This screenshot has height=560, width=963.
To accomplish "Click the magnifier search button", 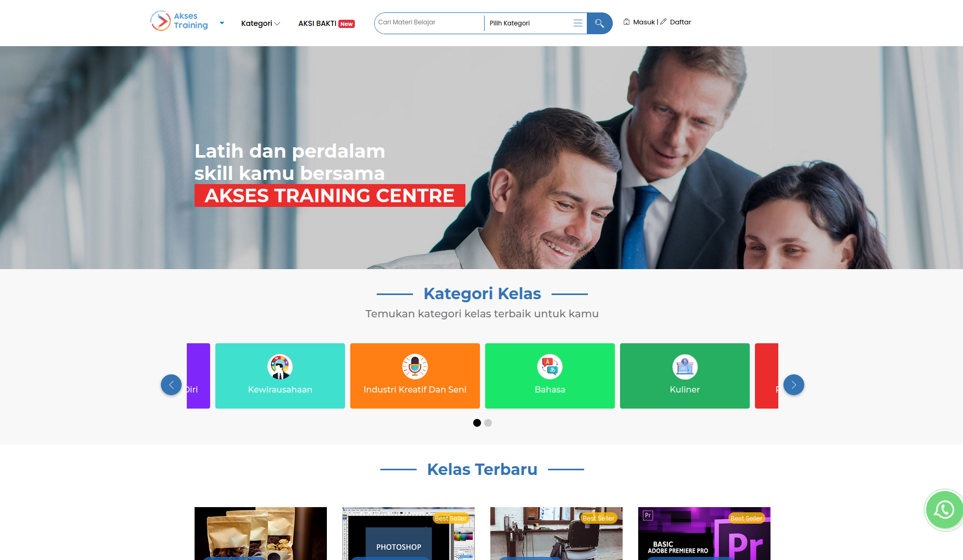I will [x=599, y=23].
